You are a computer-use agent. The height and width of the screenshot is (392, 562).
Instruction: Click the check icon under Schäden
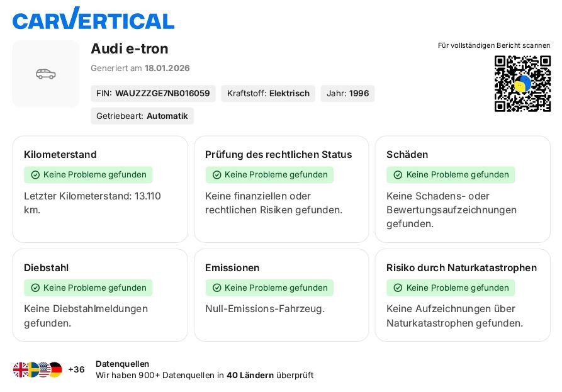[398, 175]
